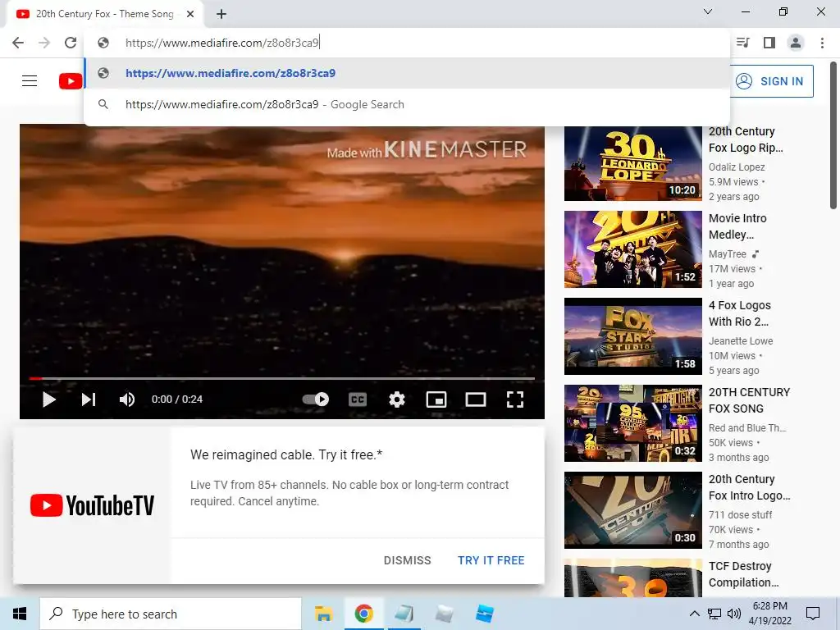The image size is (840, 630).
Task: Click the browser back arrow
Action: (18, 43)
